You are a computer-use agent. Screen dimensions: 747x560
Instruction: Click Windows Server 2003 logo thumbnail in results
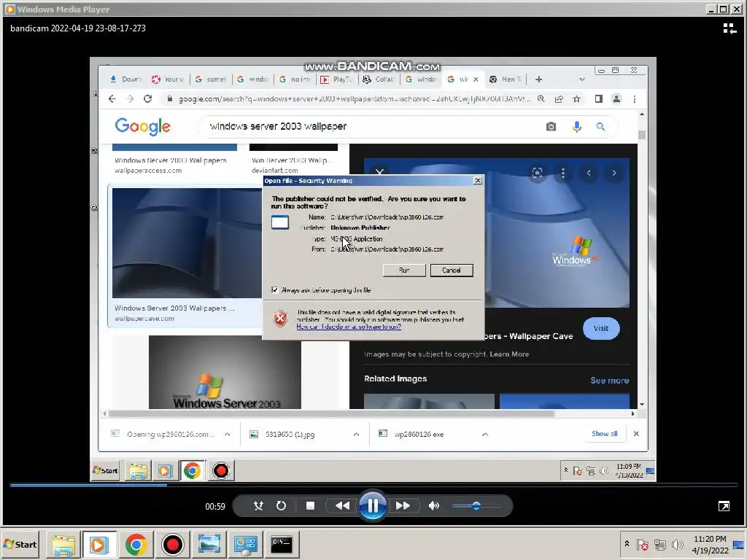pos(225,372)
